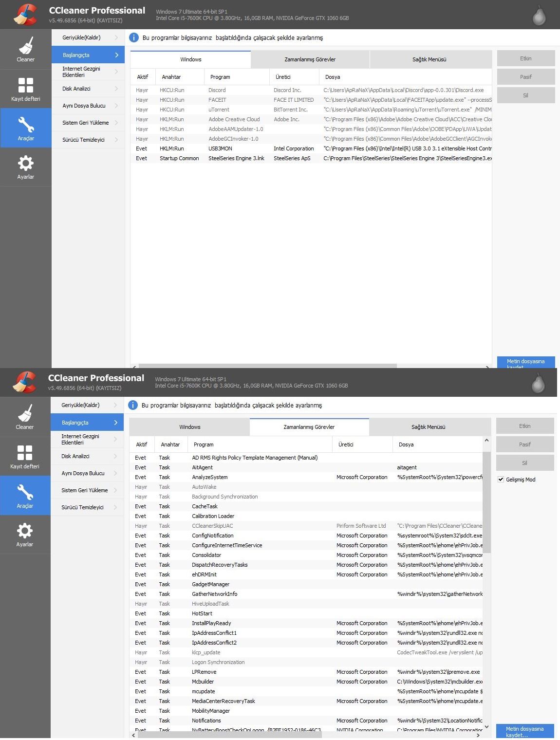The height and width of the screenshot is (740, 560).
Task: Select the GadgetManager task row
Action: click(x=306, y=584)
